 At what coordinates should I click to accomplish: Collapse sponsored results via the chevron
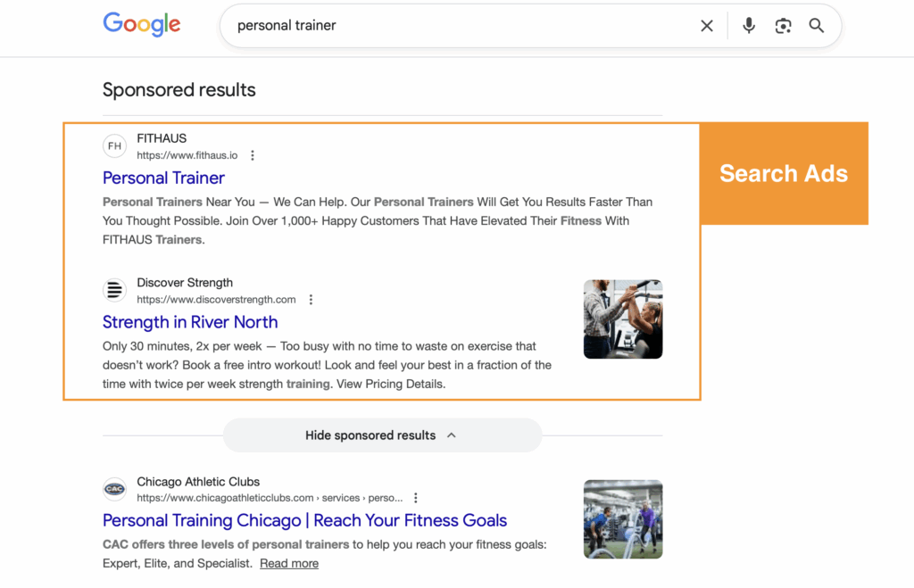pyautogui.click(x=452, y=435)
